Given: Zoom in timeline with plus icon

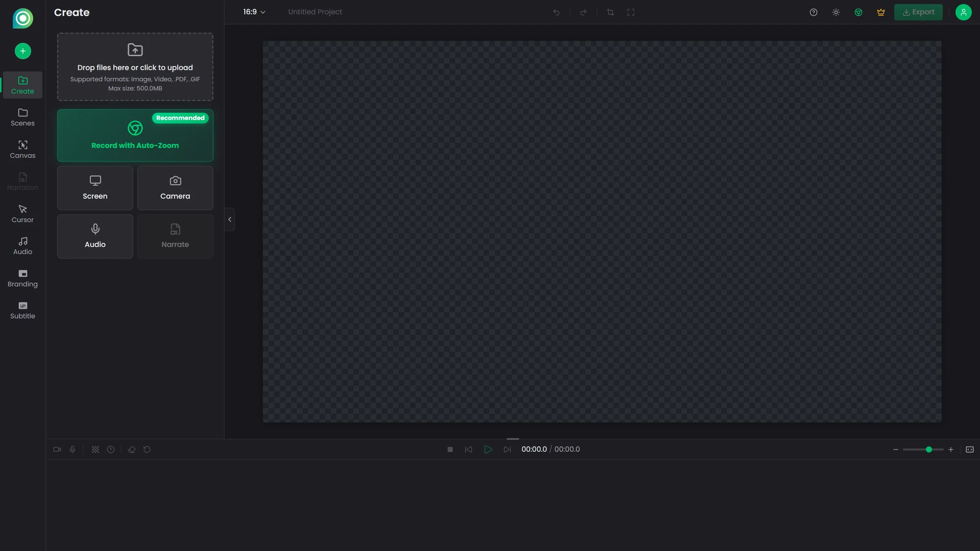Looking at the screenshot, I should [951, 450].
